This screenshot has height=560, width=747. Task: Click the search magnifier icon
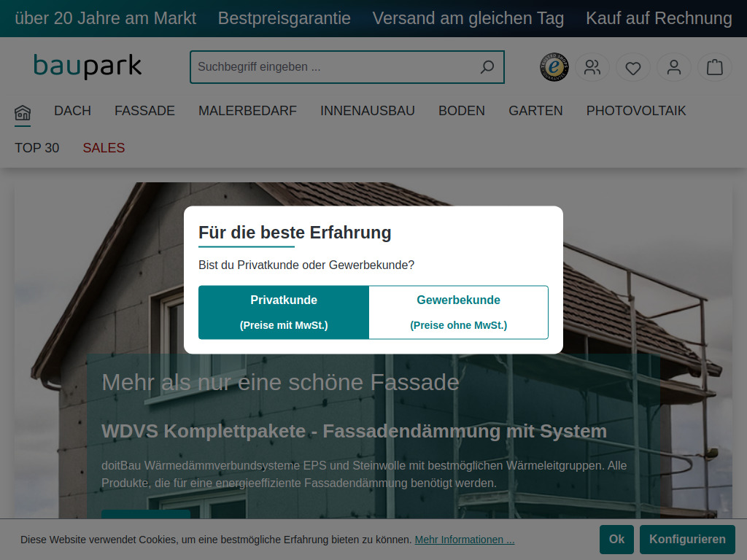click(487, 66)
